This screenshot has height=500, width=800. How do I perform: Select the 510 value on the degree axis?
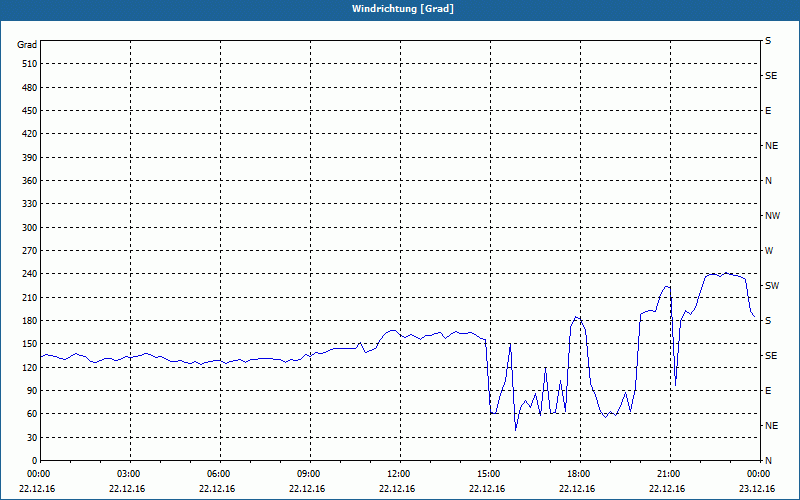(29, 64)
